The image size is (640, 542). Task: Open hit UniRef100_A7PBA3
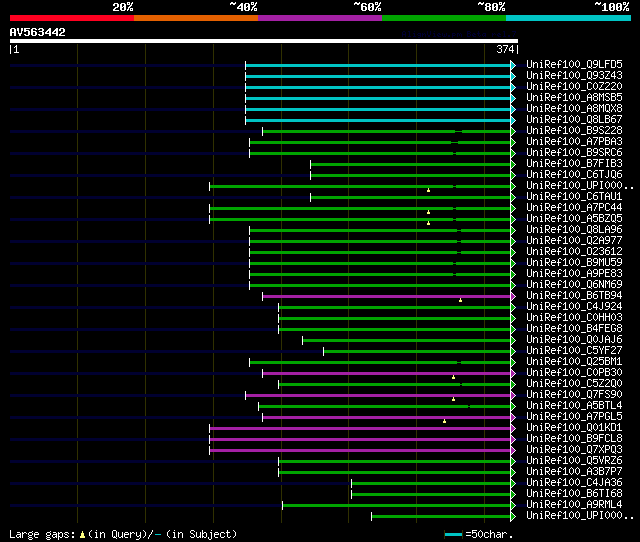tap(574, 142)
